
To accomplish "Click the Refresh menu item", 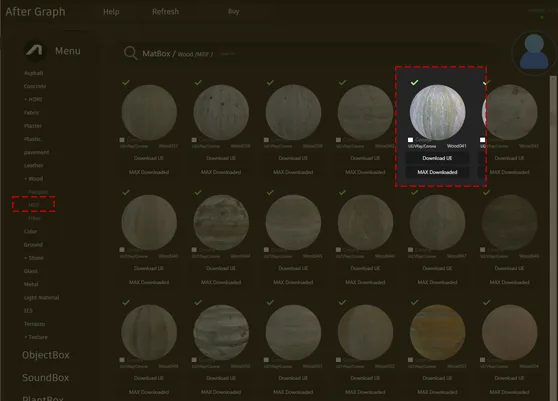I will (165, 12).
